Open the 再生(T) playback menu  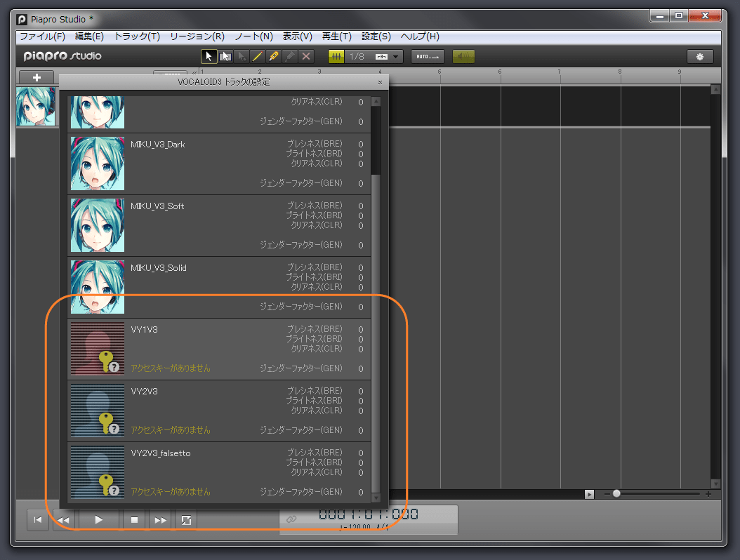click(337, 36)
